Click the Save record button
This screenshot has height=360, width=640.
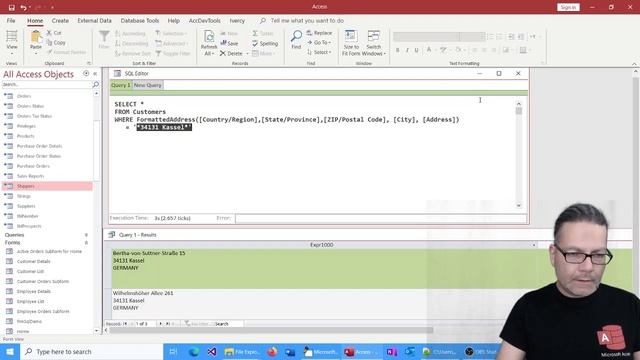[x=229, y=43]
